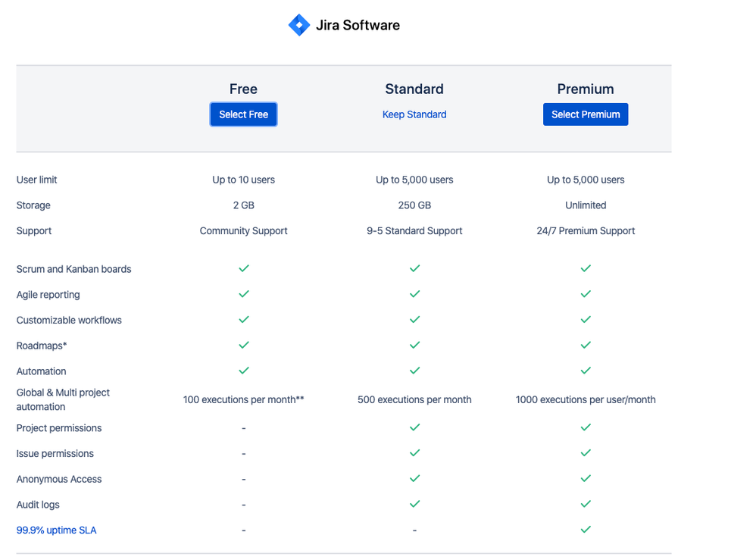Click the Premium checkmark for Automation
756x560 pixels.
pos(586,371)
